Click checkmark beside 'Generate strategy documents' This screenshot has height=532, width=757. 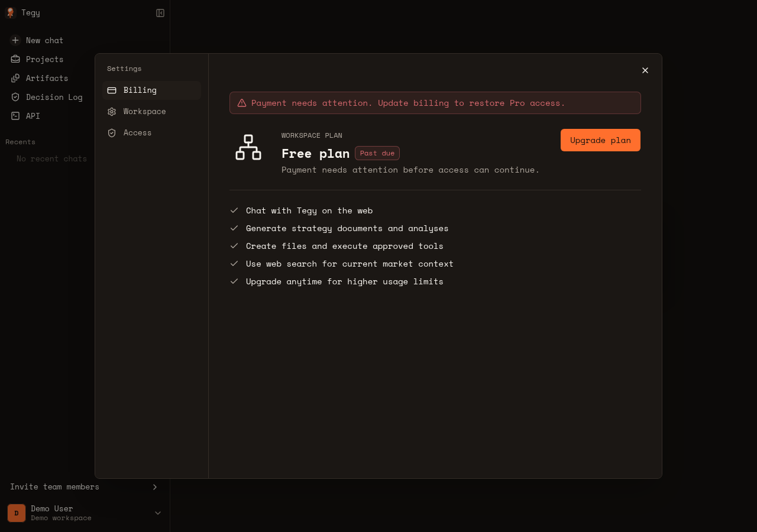[x=234, y=228]
